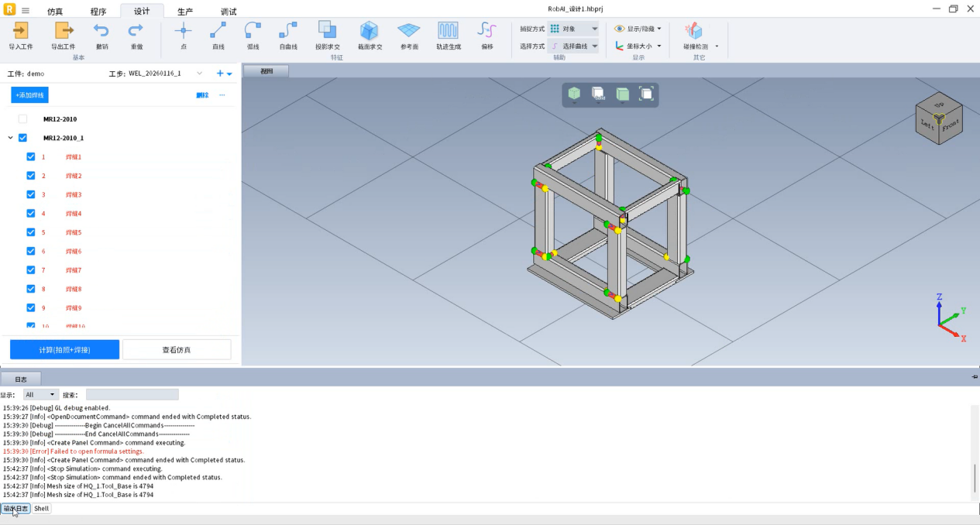Run the 碰撞检测 collision detection tool

click(694, 32)
